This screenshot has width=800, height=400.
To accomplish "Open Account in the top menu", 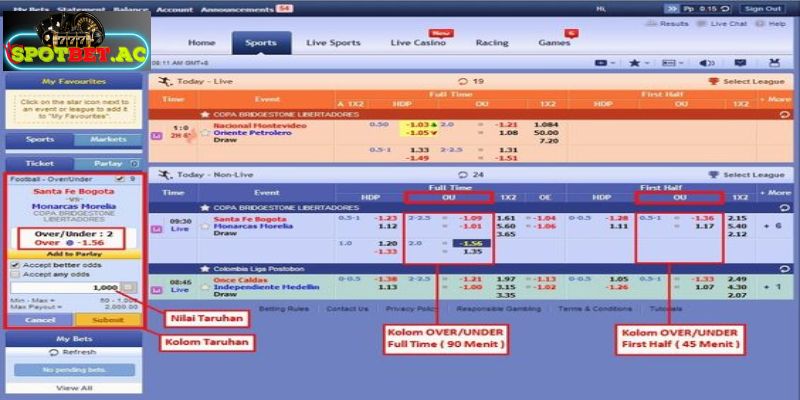I will pyautogui.click(x=174, y=10).
